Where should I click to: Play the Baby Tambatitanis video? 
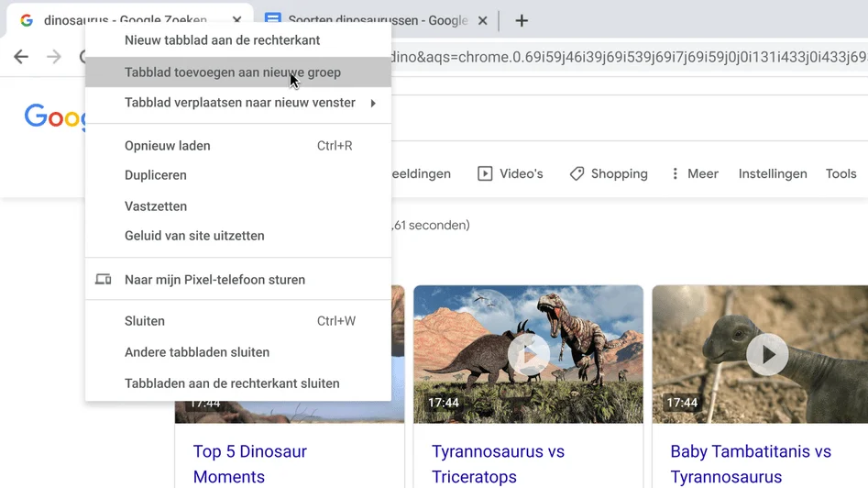[x=767, y=354]
